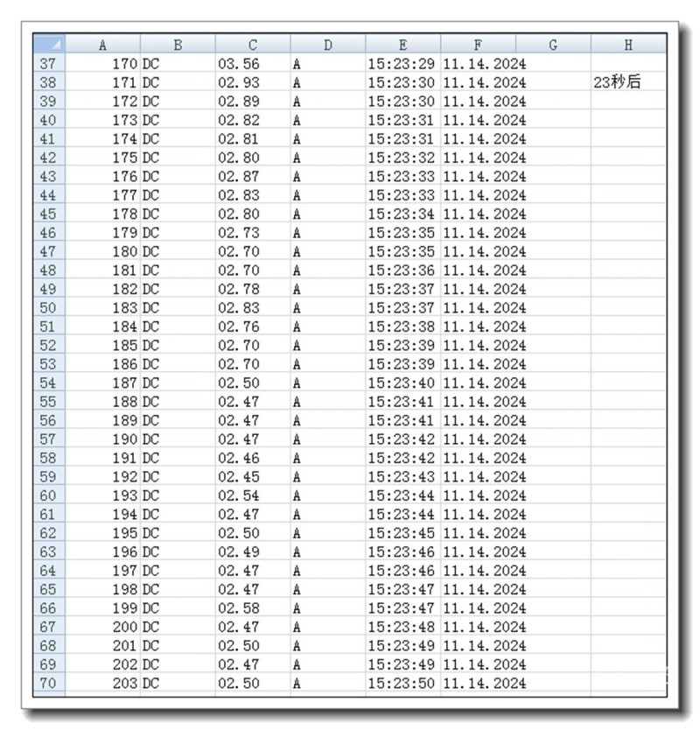The width and height of the screenshot is (700, 730).
Task: Select the cell containing 02.58
Action: pyautogui.click(x=253, y=608)
